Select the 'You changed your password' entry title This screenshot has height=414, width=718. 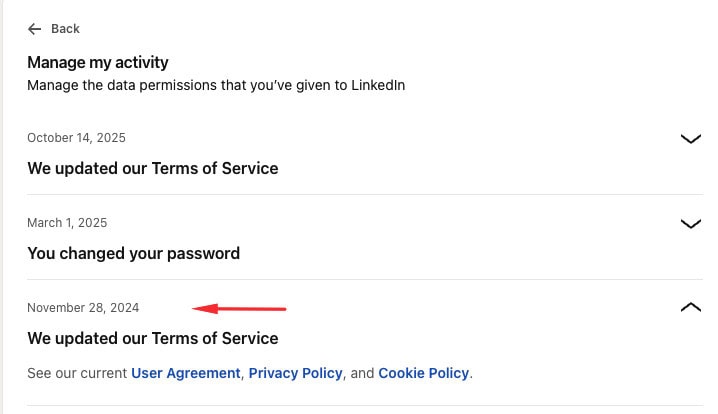coord(133,253)
